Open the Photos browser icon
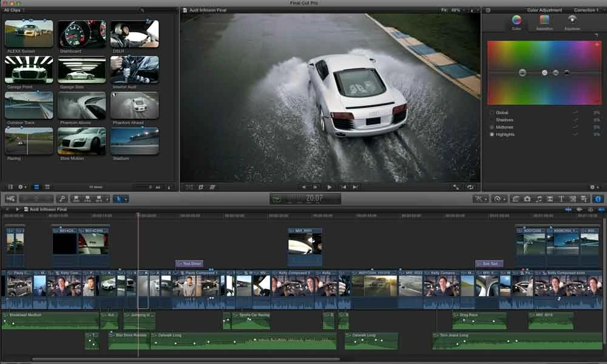The width and height of the screenshot is (607, 364). pyautogui.click(x=527, y=199)
